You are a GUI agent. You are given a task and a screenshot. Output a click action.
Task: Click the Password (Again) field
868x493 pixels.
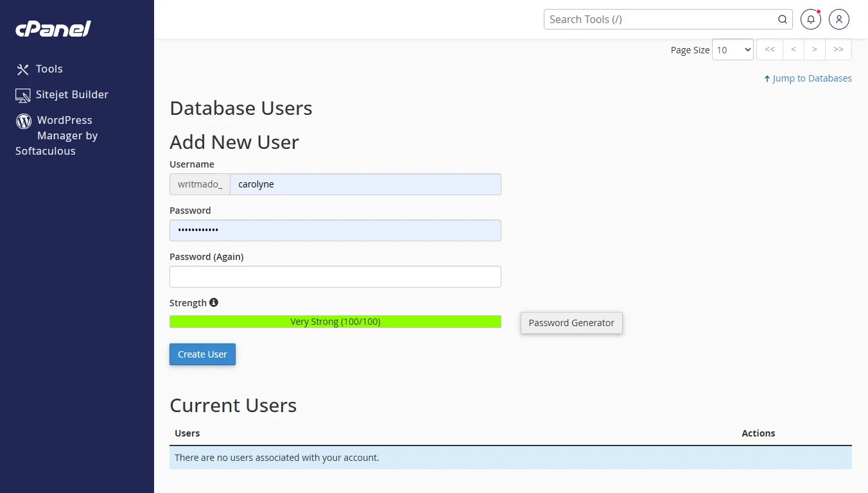(x=335, y=277)
